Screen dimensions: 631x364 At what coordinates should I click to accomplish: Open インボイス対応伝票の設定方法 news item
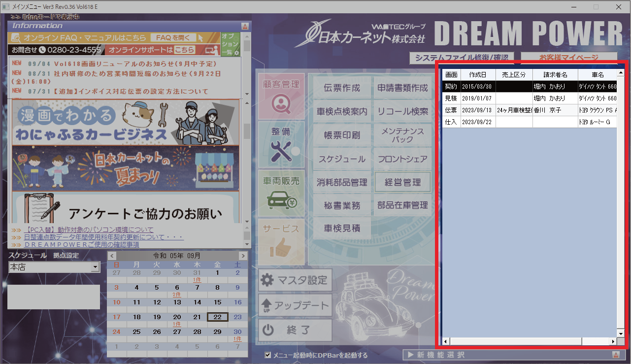[x=118, y=91]
